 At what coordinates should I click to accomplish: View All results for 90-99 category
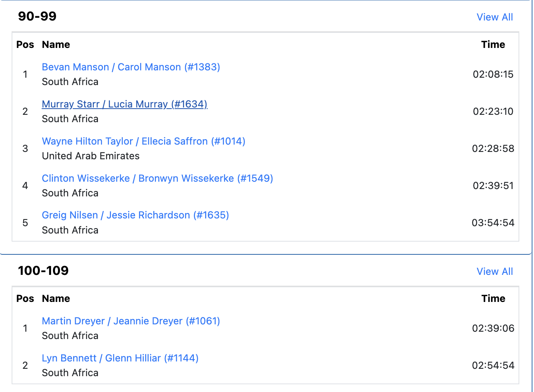(x=495, y=17)
